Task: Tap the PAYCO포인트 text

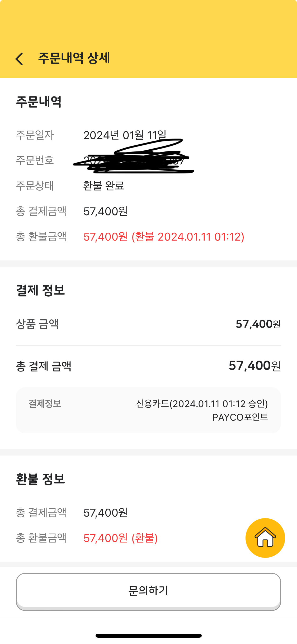Action: [240, 417]
